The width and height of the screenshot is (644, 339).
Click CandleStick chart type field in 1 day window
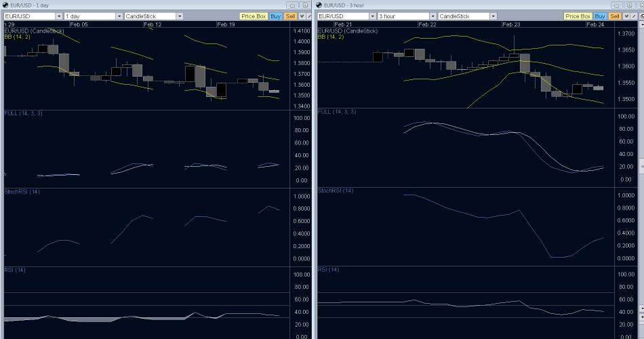click(150, 16)
